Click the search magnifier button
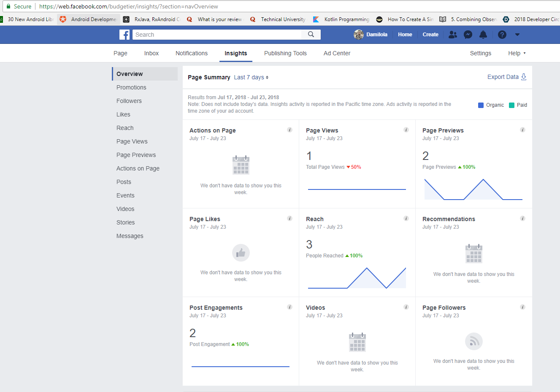560x392 pixels. (311, 35)
